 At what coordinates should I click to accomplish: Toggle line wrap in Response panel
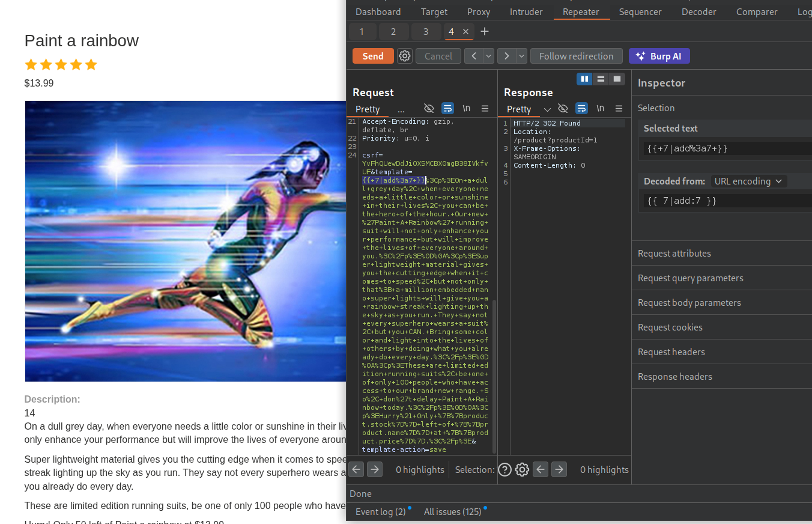click(x=581, y=109)
